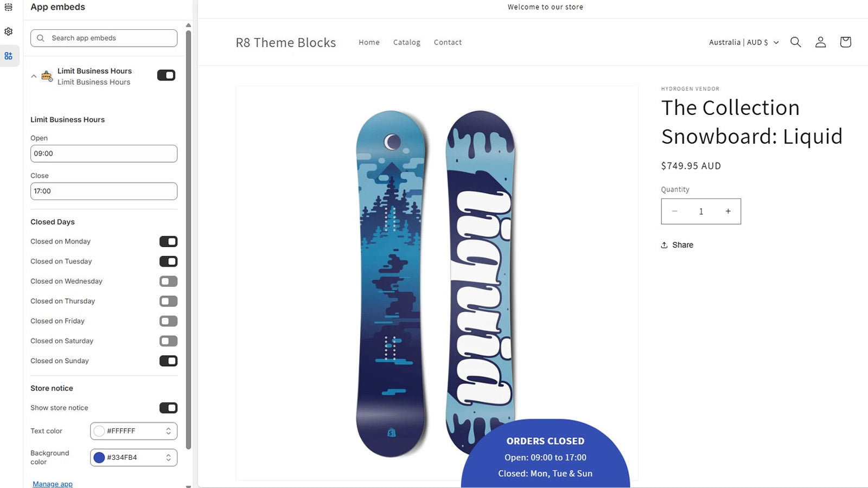Click the blue background color swatch
868x488 pixels.
(99, 458)
